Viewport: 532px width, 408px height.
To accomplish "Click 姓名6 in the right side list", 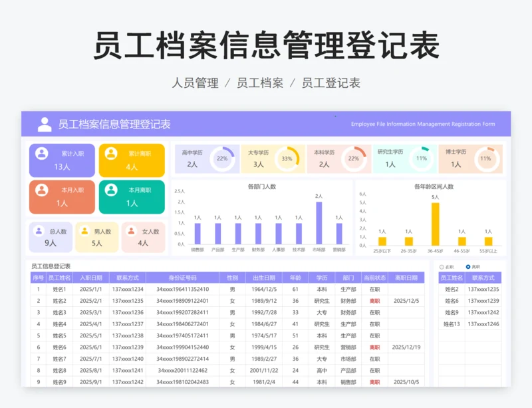I will coord(452,301).
